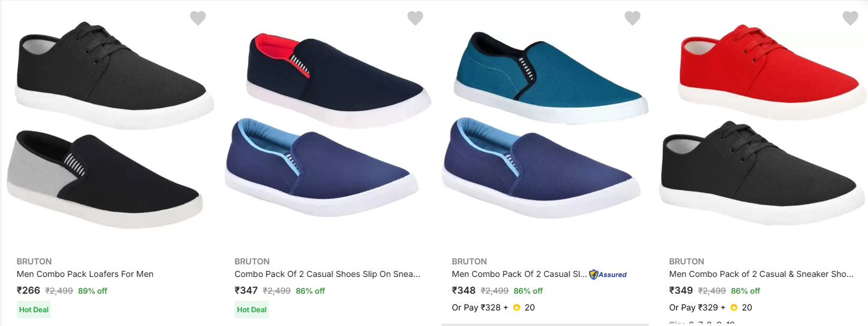Click "Or Pay ₹329" coins offer text

point(694,307)
